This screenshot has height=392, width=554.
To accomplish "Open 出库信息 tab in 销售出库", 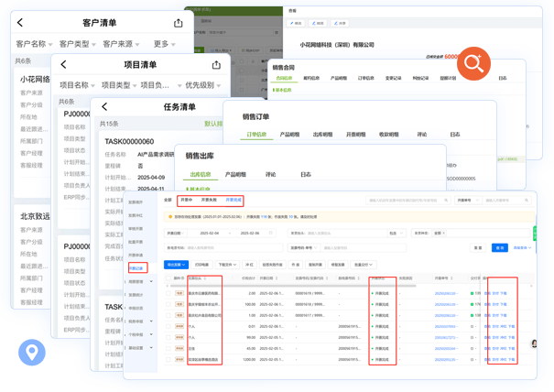I will (201, 175).
